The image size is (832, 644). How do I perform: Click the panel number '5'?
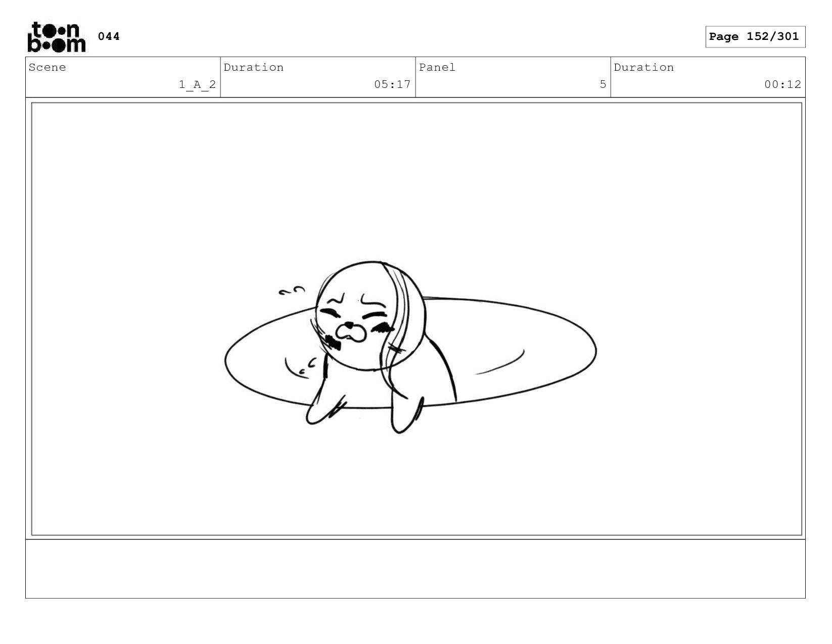(x=603, y=84)
